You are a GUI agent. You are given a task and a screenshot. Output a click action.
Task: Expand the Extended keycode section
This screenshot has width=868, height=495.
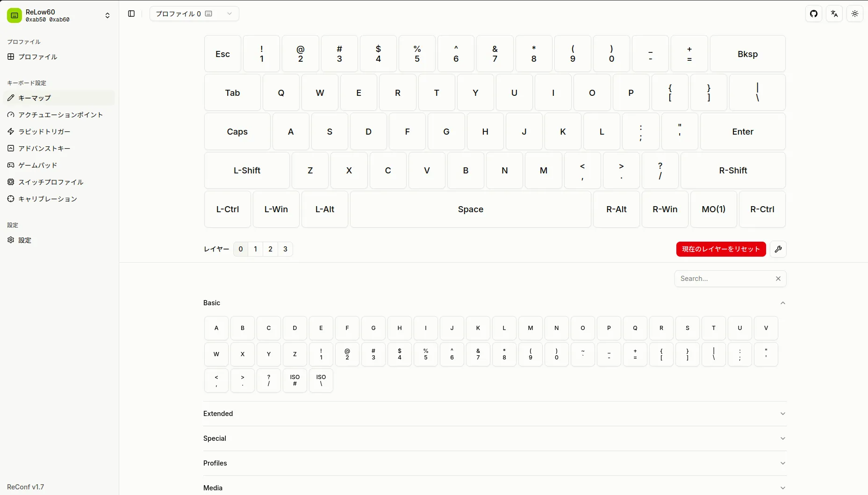click(x=495, y=414)
